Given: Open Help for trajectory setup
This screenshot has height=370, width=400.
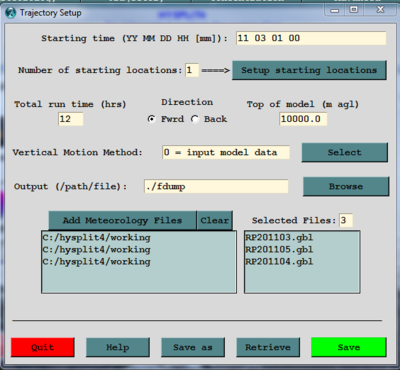Looking at the screenshot, I should (x=118, y=347).
